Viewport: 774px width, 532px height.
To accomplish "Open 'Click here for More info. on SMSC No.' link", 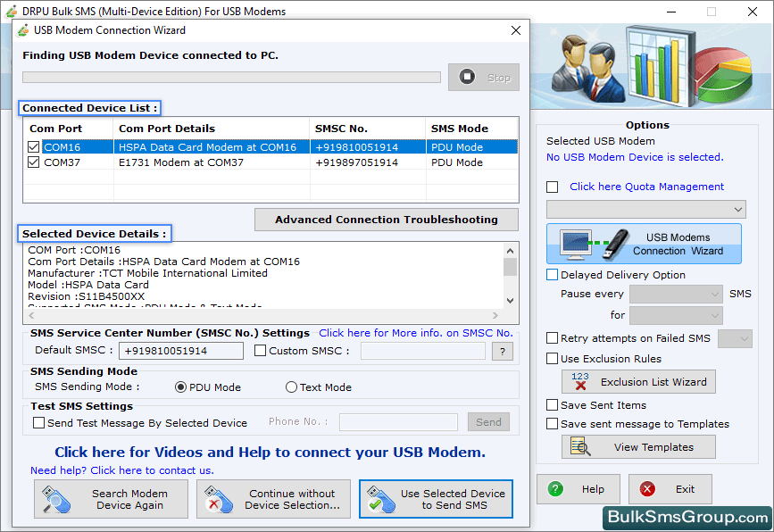I will click(x=416, y=333).
